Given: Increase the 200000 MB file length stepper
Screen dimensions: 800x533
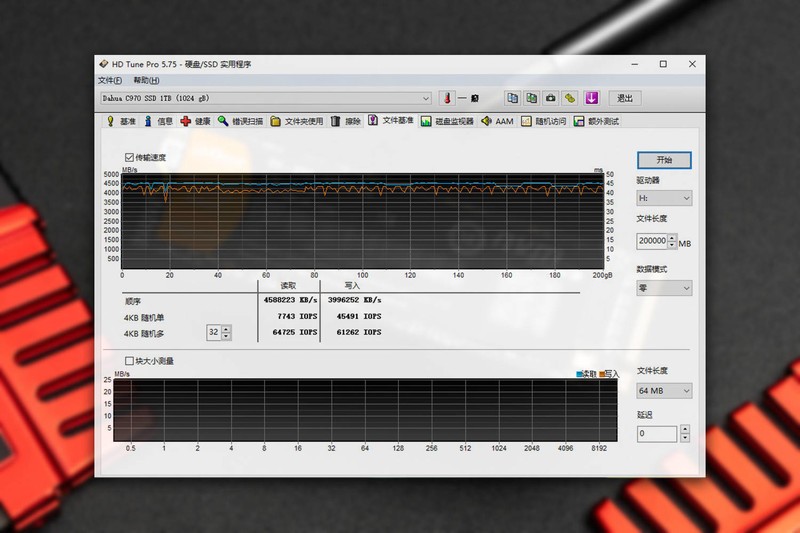Looking at the screenshot, I should (x=672, y=237).
